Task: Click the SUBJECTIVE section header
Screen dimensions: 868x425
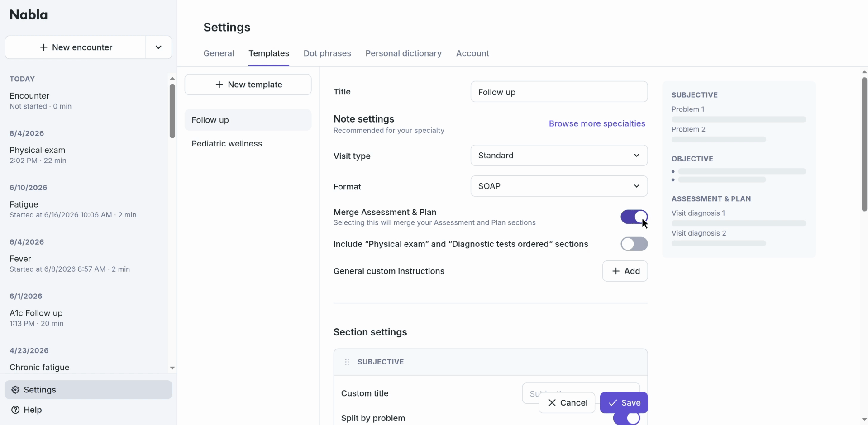Action: [491, 362]
